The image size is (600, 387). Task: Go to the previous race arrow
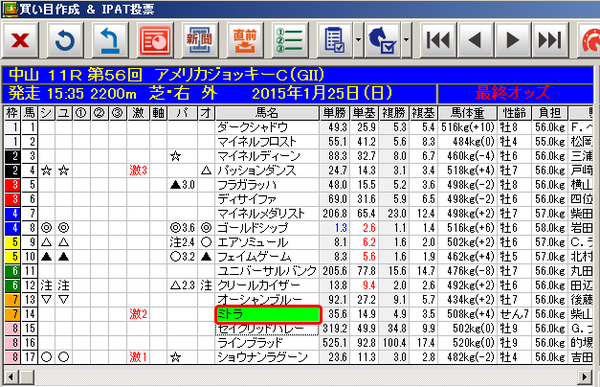click(476, 40)
